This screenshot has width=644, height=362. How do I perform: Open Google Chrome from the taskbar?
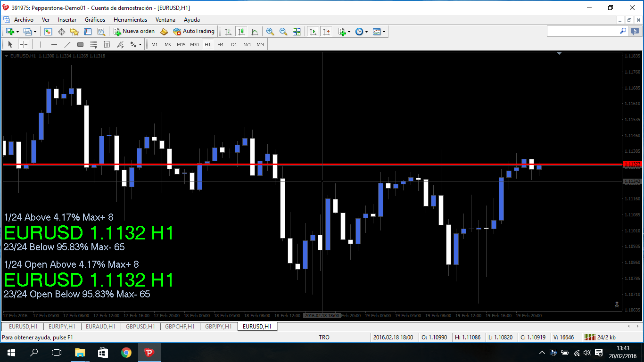(126, 352)
